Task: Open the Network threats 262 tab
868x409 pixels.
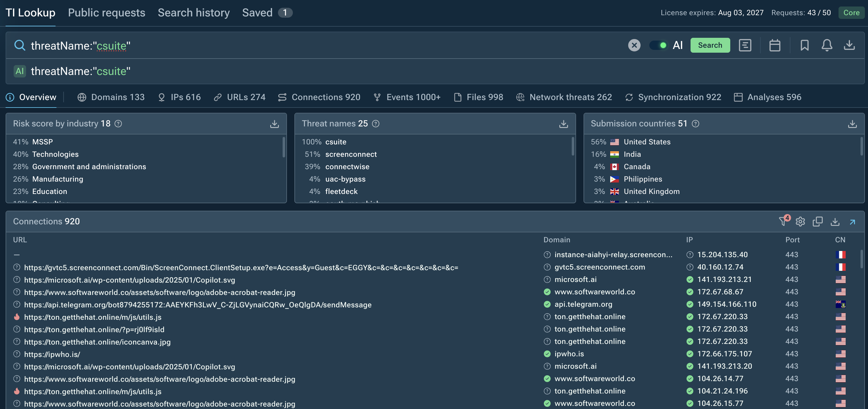Action: click(x=564, y=97)
